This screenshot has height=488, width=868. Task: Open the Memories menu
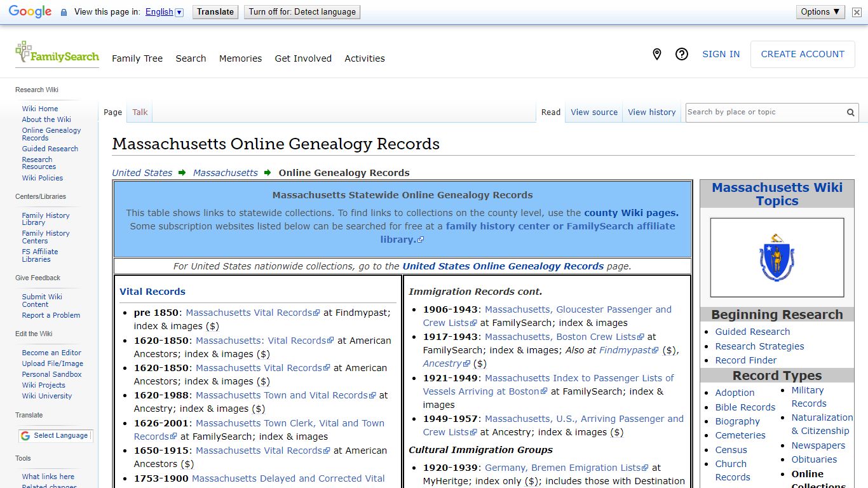coord(240,58)
